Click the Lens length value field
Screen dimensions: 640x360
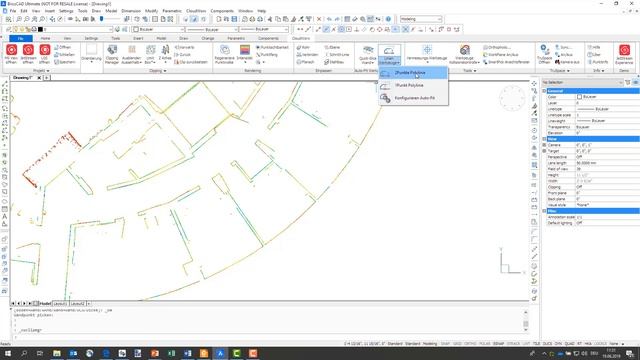(607, 163)
